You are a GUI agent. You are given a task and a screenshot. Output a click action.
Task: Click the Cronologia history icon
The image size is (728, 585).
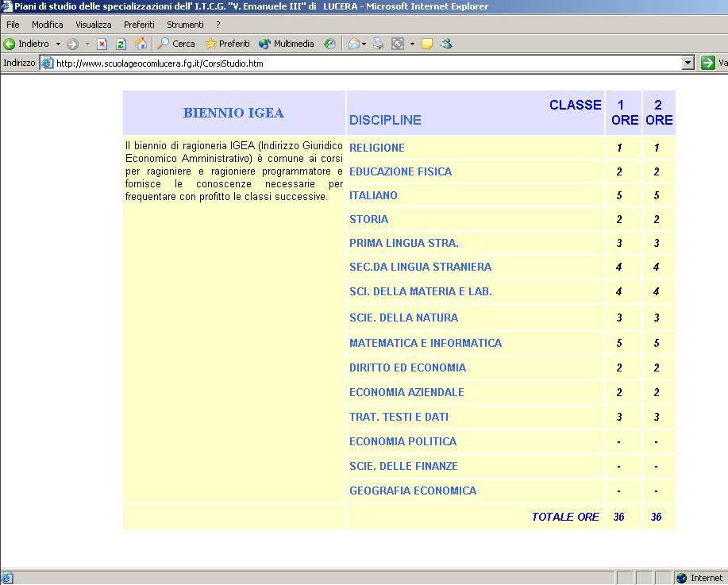329,44
